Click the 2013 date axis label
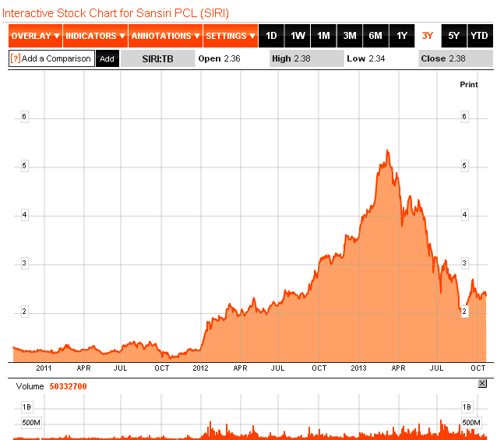The width and height of the screenshot is (504, 440). tap(358, 368)
